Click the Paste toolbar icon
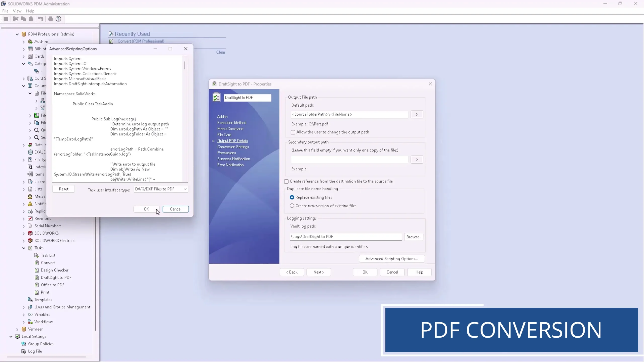This screenshot has height=362, width=644. (x=31, y=19)
